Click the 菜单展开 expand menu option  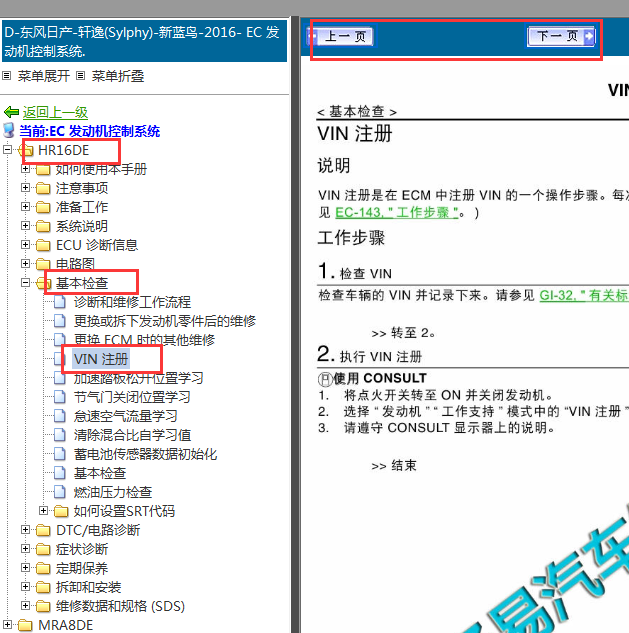click(x=44, y=76)
